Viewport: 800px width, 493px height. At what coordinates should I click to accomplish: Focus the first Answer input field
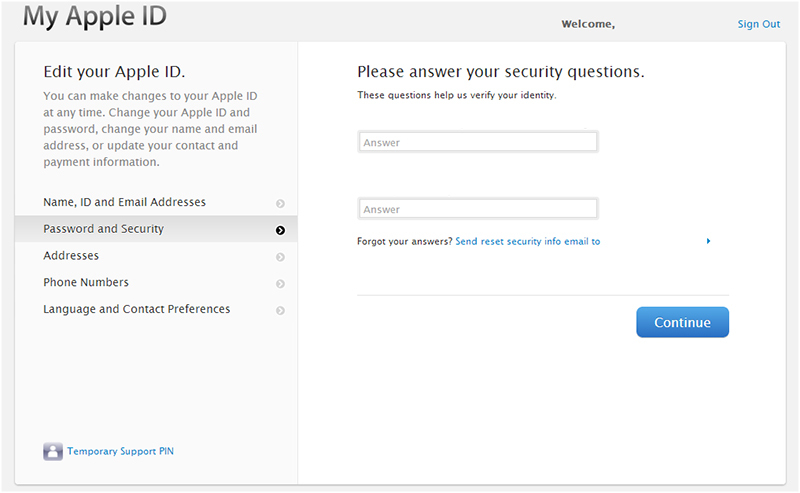click(478, 142)
